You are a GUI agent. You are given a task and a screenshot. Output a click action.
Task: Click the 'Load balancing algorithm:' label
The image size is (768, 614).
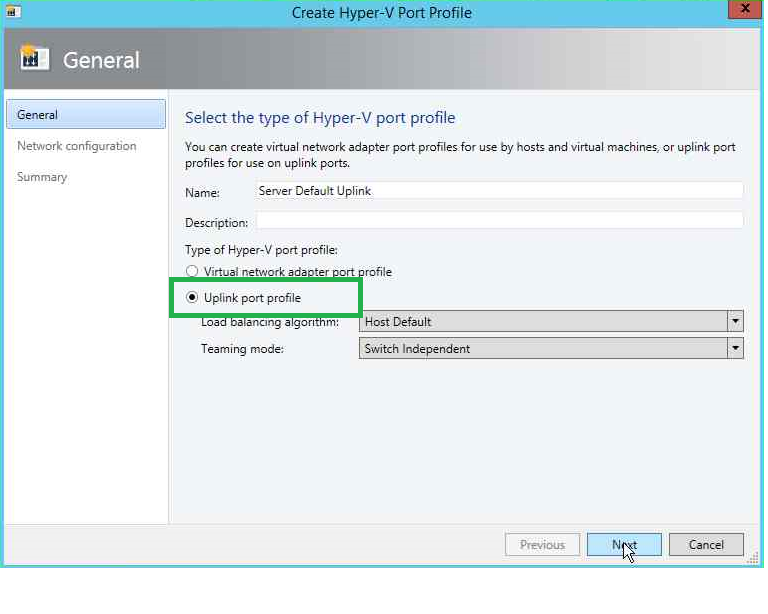pyautogui.click(x=270, y=322)
